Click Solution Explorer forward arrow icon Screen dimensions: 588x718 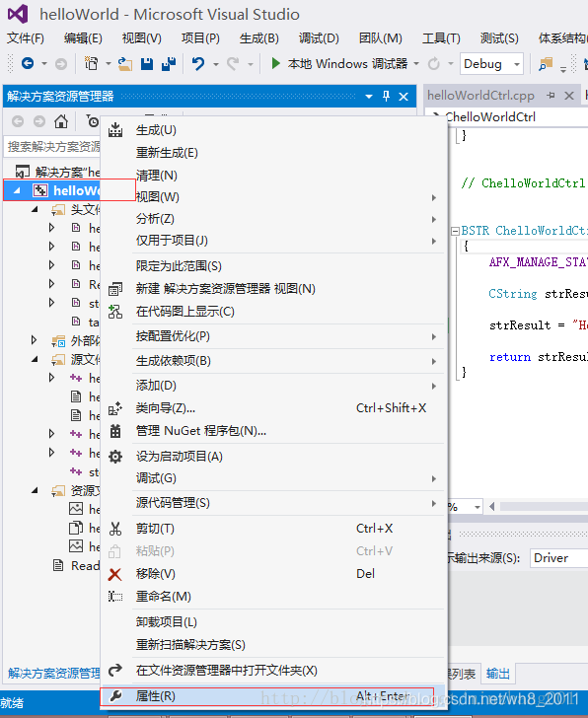click(x=39, y=121)
